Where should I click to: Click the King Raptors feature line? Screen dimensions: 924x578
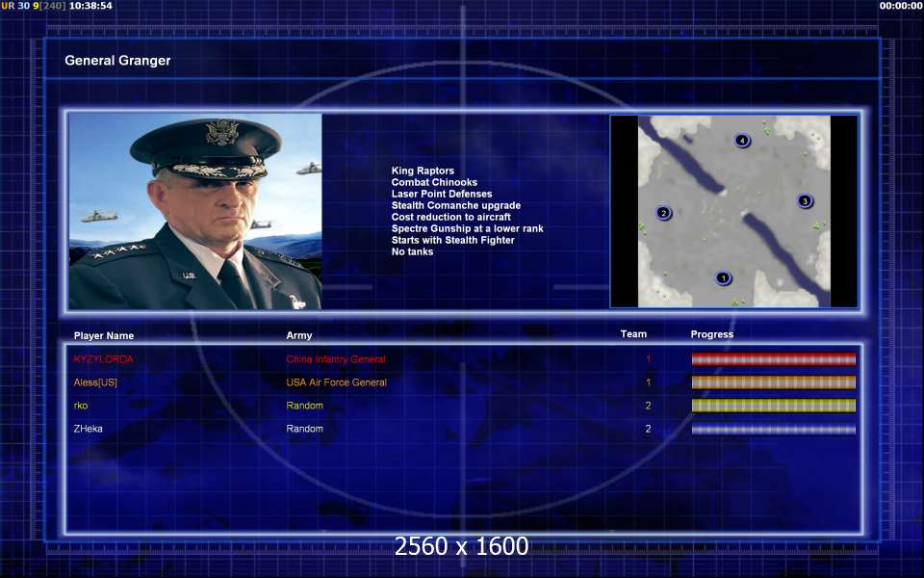coord(423,171)
